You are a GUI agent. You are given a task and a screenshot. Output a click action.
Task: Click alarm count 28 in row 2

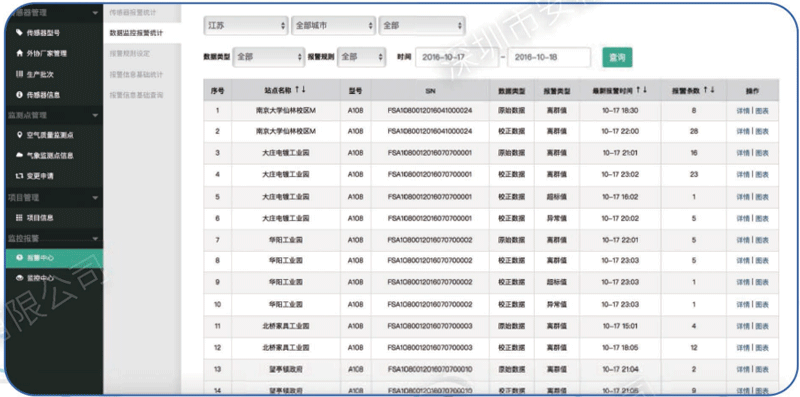[693, 132]
